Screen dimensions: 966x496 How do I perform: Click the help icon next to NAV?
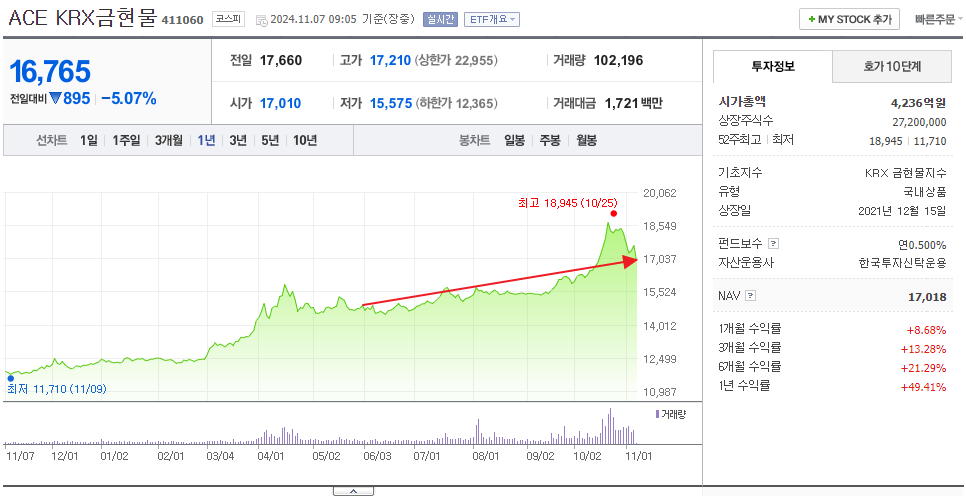coord(750,296)
